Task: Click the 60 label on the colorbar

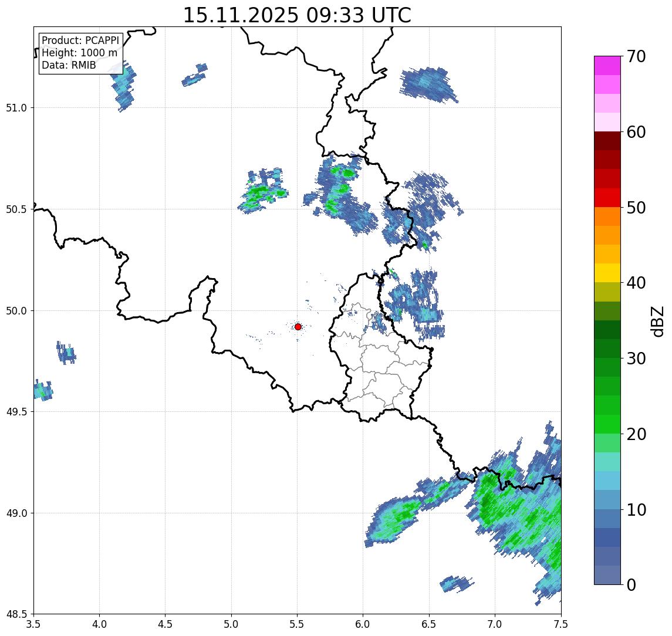Action: point(636,132)
